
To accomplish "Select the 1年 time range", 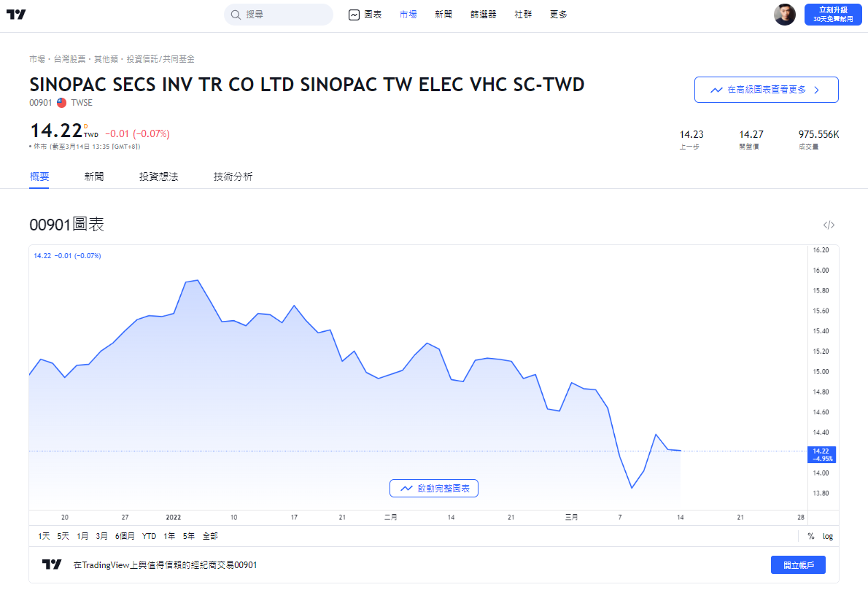I will coord(169,536).
